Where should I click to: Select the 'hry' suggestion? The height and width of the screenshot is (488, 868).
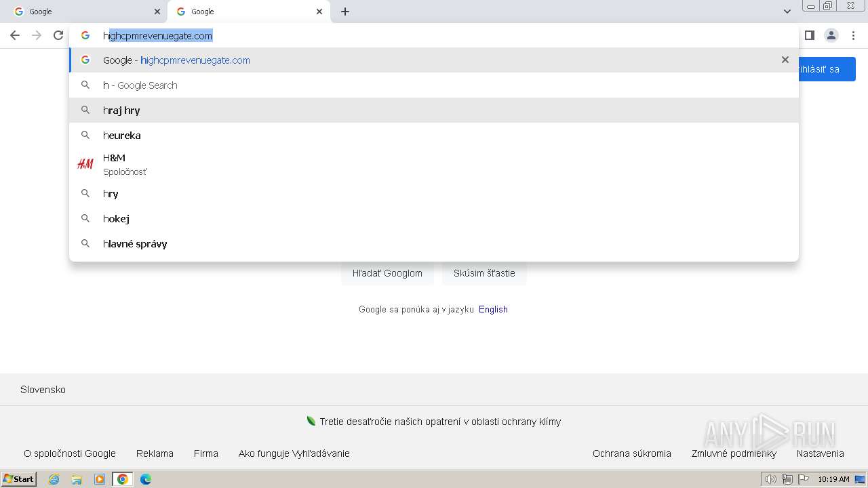pos(434,194)
